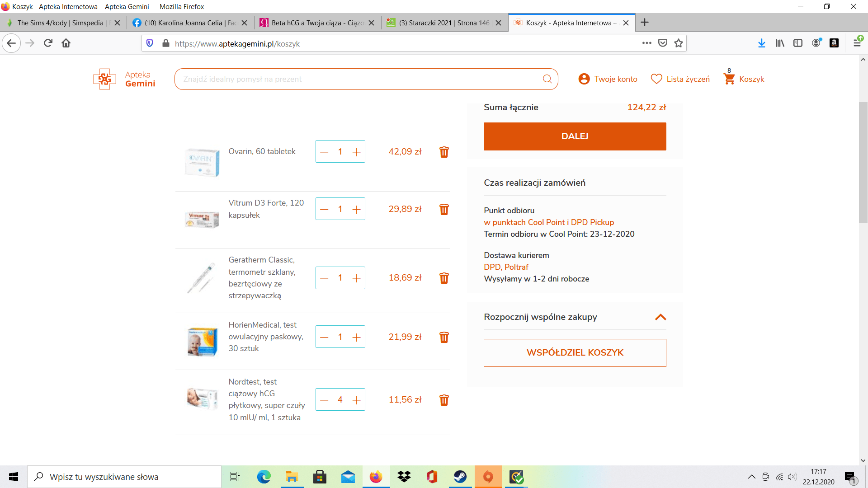Open Firefox hamburger application menu

(x=857, y=43)
